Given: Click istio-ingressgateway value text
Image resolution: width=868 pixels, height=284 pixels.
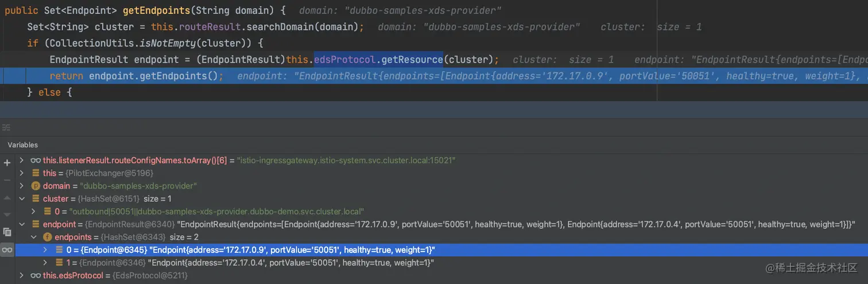Looking at the screenshot, I should [x=346, y=160].
